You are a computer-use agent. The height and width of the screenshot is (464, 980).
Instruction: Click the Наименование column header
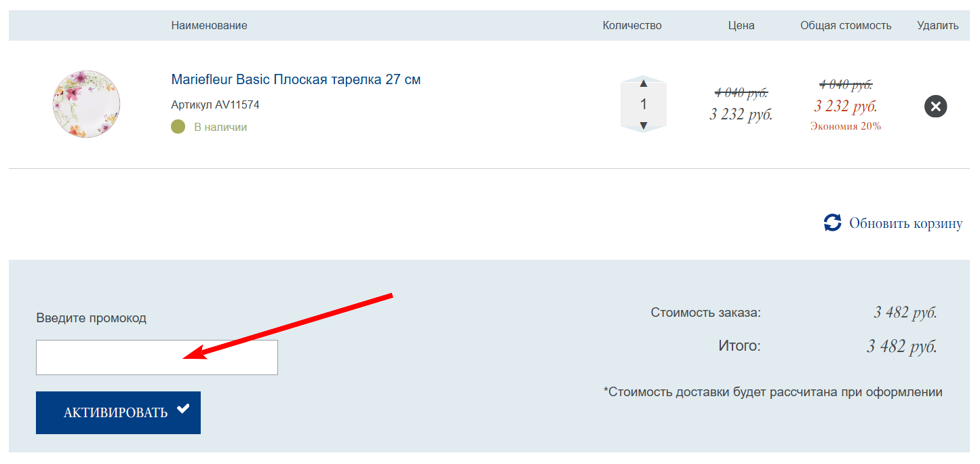[x=209, y=25]
